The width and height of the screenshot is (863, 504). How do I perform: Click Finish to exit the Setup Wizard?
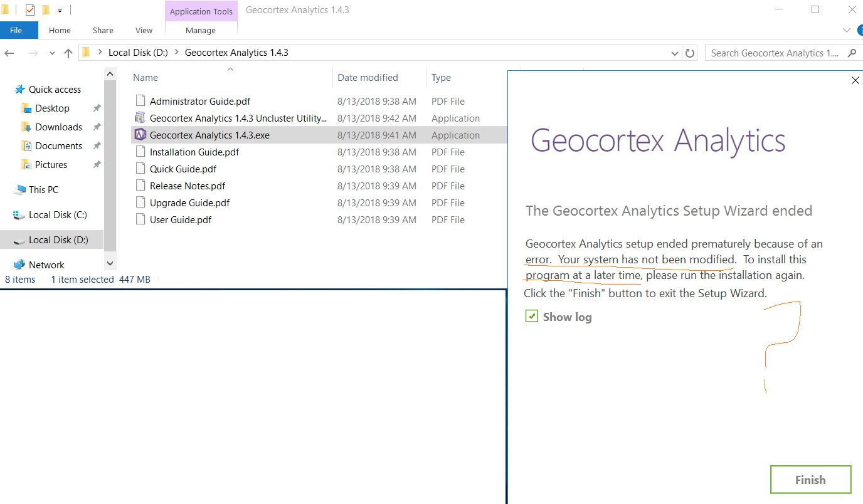810,480
